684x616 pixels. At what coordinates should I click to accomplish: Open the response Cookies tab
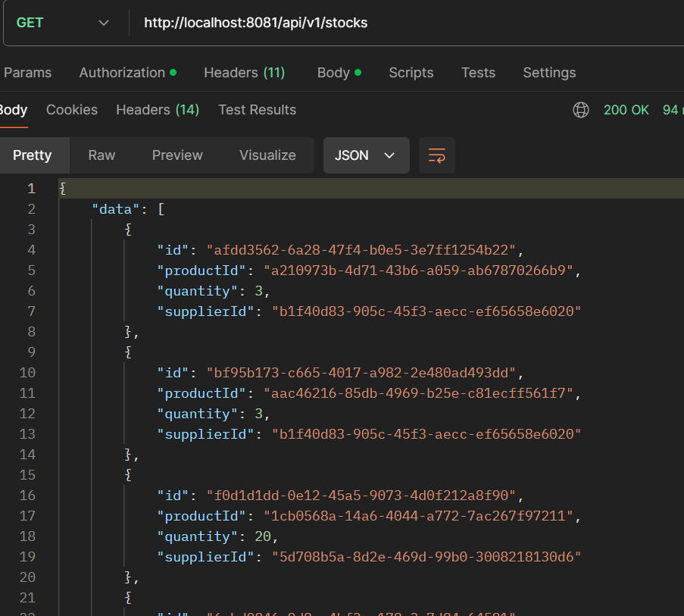click(x=72, y=110)
